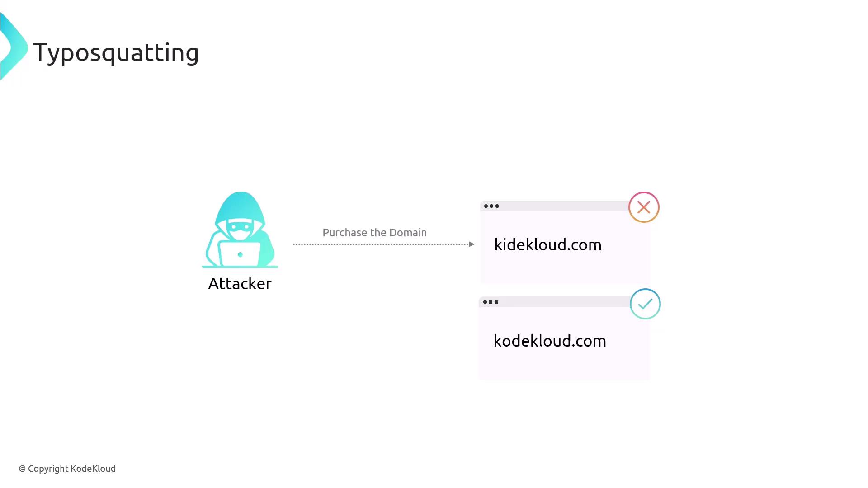Click the KodeKloud chevron logo
This screenshot has height=488, width=868.
(14, 47)
